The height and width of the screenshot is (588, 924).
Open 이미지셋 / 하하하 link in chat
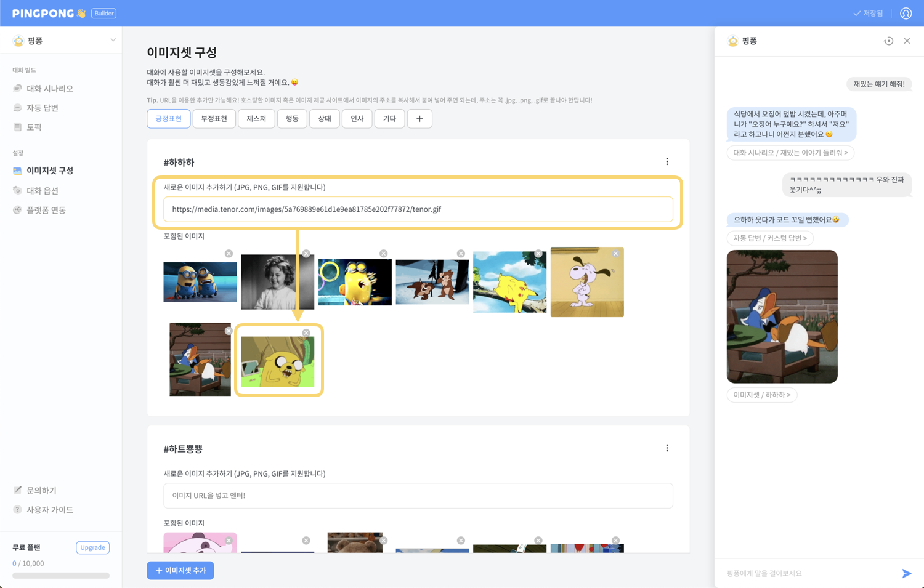point(762,395)
